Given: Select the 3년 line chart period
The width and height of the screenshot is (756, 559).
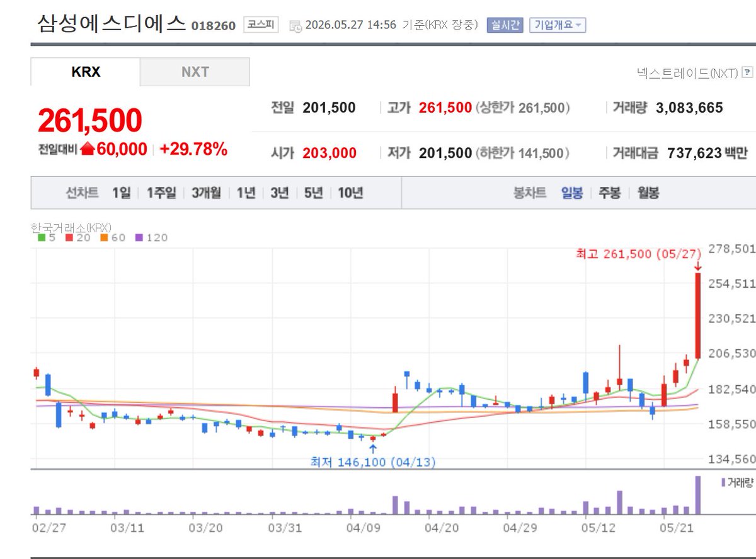Looking at the screenshot, I should point(279,193).
